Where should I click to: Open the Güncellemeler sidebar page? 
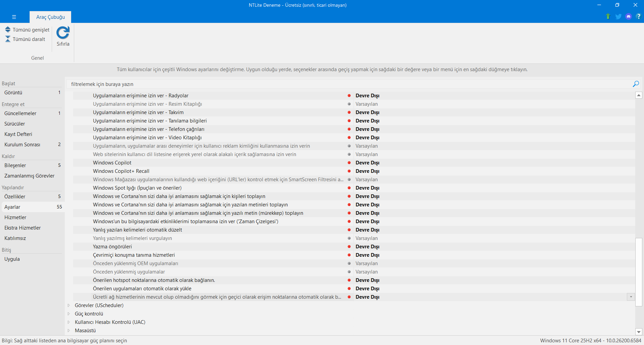(32, 113)
